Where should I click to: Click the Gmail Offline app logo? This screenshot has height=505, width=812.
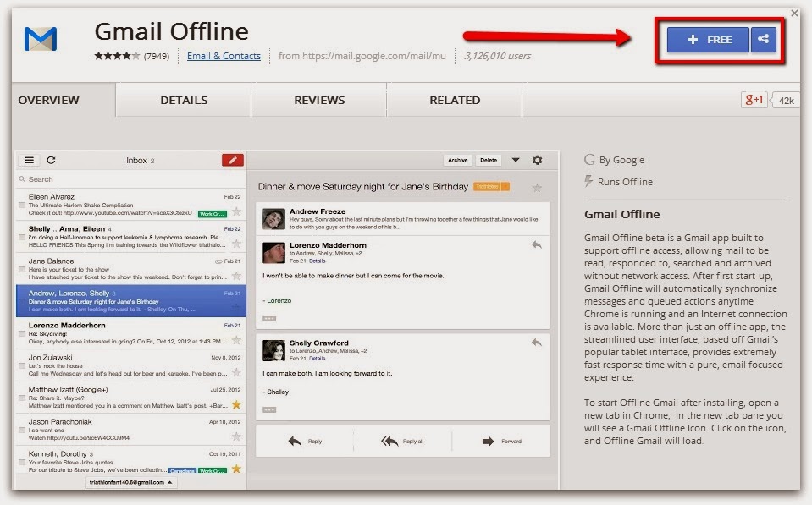(41, 39)
